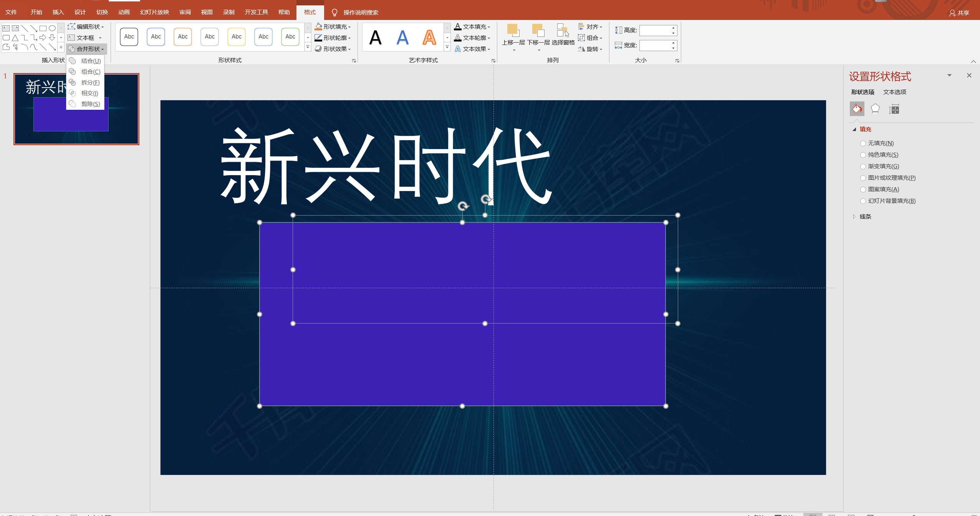The width and height of the screenshot is (980, 516).
Task: Choose the Arc shape
Action: 25,47
